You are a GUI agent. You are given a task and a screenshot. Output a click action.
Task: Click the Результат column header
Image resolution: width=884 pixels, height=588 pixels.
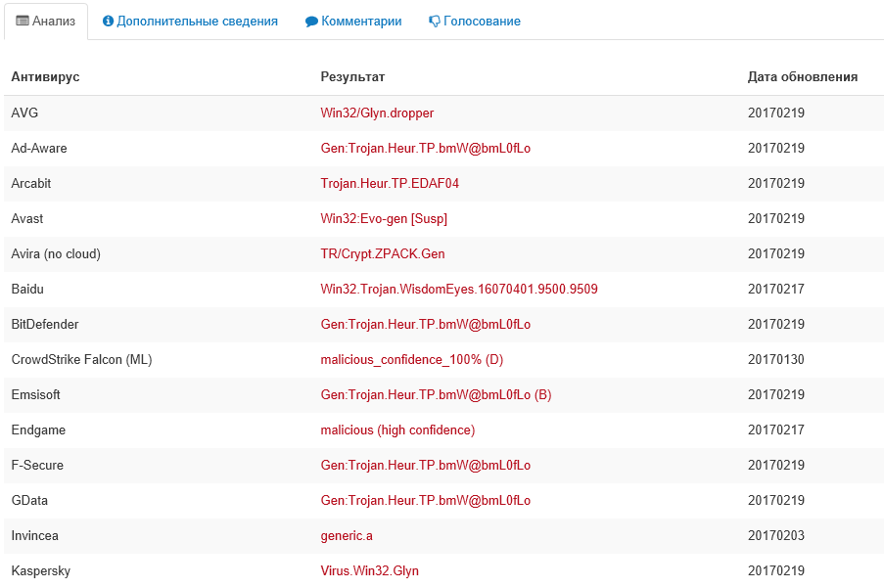352,77
